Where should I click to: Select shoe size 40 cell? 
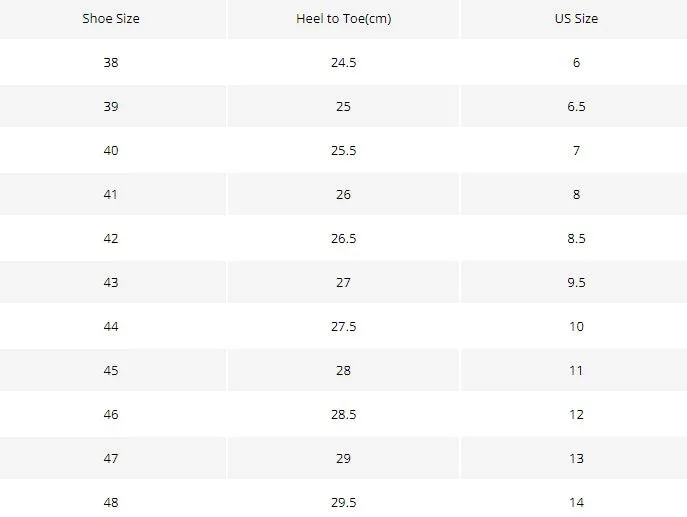pos(111,151)
